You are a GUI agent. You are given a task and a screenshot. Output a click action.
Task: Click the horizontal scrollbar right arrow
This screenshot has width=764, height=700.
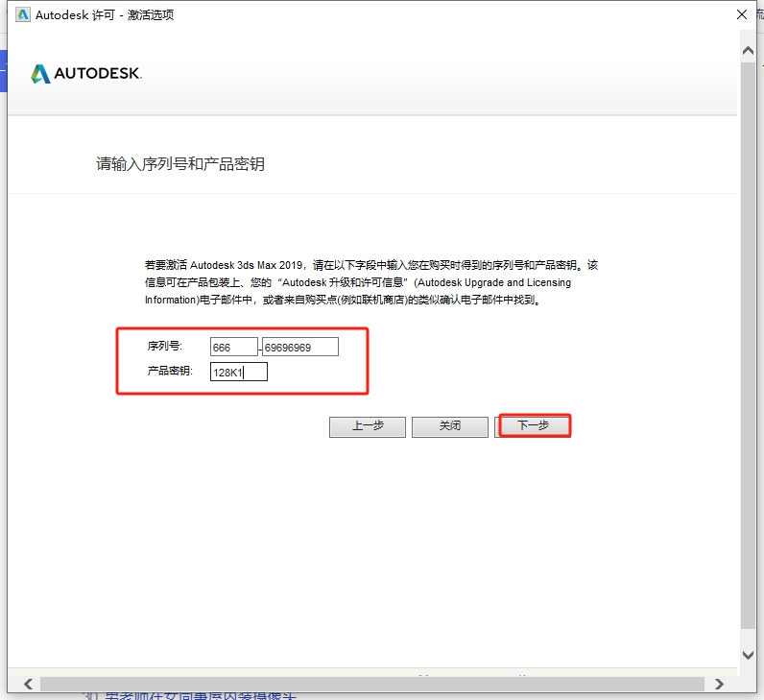[x=719, y=684]
